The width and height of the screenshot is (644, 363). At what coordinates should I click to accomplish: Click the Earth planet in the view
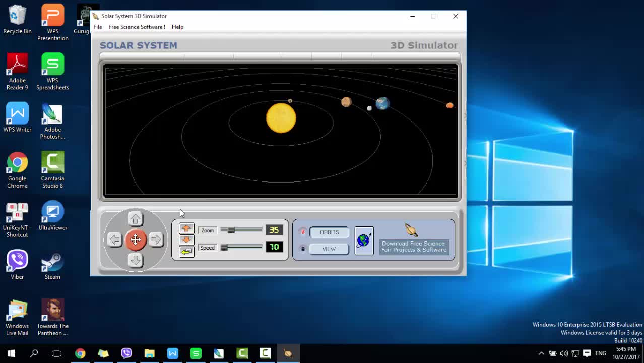(x=382, y=103)
